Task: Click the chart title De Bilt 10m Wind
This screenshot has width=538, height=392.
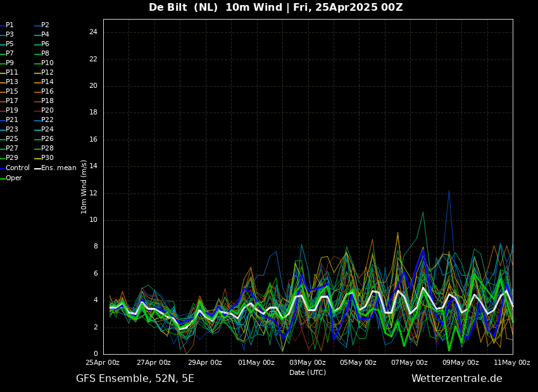Action: (x=275, y=8)
